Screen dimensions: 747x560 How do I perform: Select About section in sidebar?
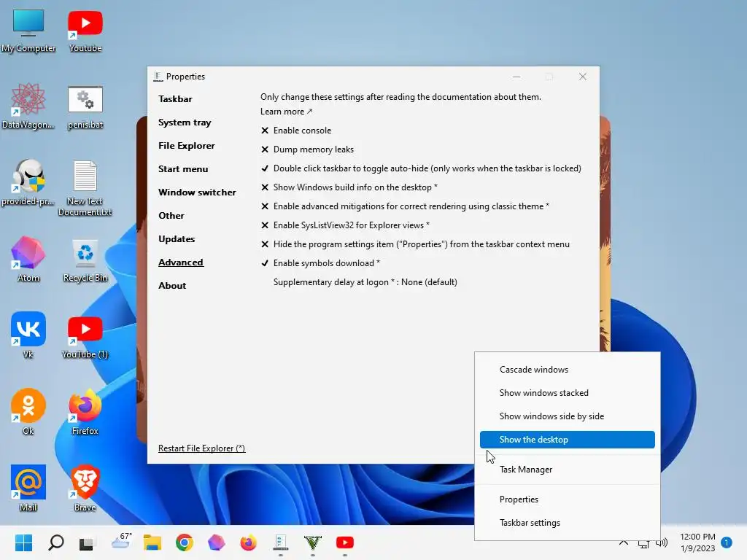[172, 286]
